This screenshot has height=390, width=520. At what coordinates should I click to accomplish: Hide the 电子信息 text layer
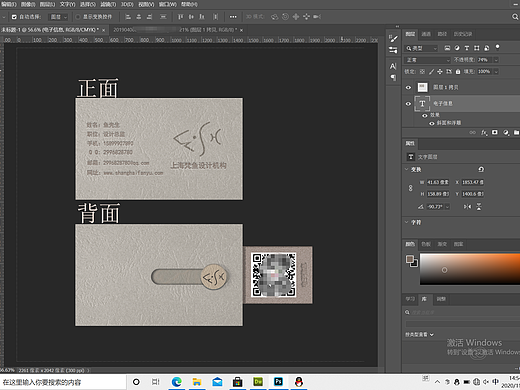point(408,104)
